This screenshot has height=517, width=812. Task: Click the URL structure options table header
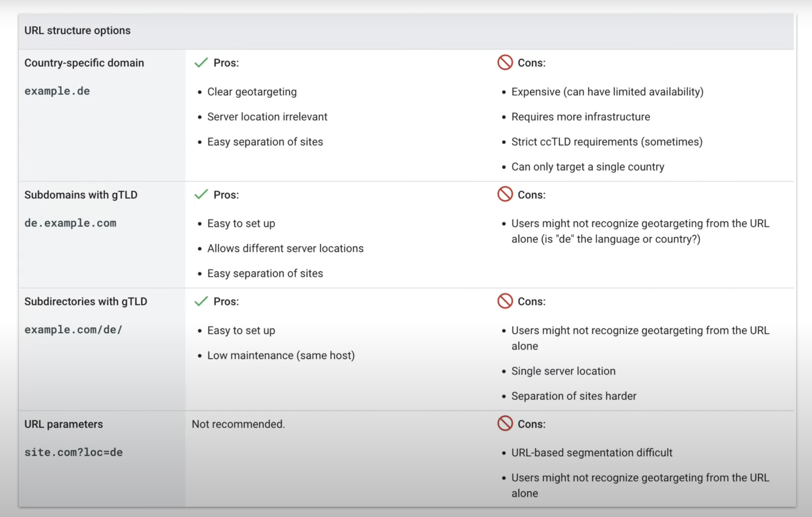(77, 30)
